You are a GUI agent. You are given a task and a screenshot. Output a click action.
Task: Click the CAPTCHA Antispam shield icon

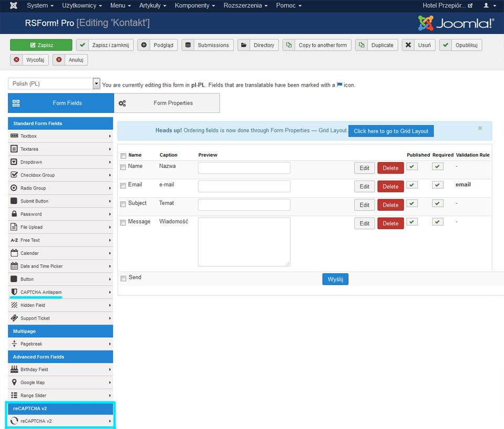pos(14,292)
